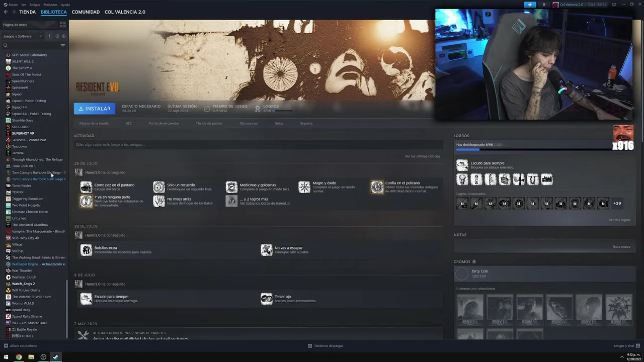Open Confía en el pelícano achievement icon

[x=377, y=187]
